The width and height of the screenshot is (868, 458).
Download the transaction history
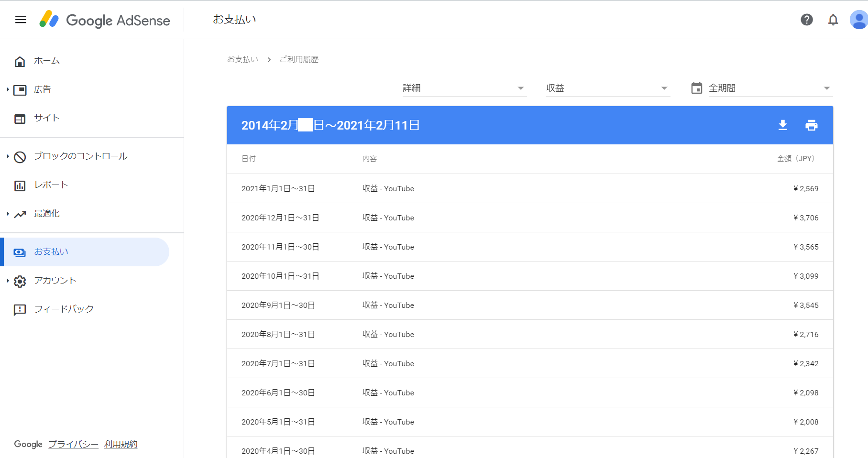click(783, 125)
